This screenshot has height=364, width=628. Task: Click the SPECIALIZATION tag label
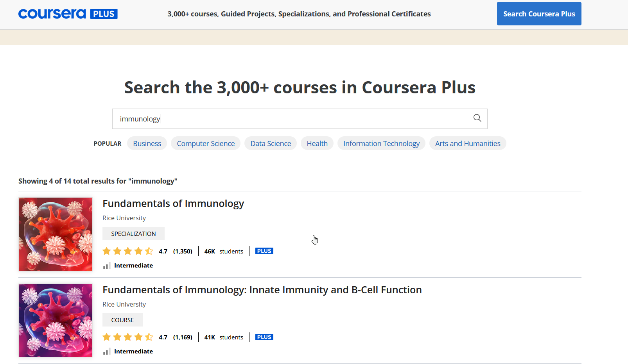click(133, 234)
